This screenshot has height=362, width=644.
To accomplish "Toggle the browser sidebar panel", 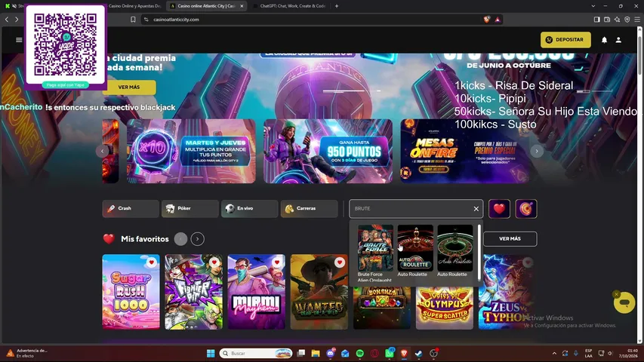I will pyautogui.click(x=596, y=20).
